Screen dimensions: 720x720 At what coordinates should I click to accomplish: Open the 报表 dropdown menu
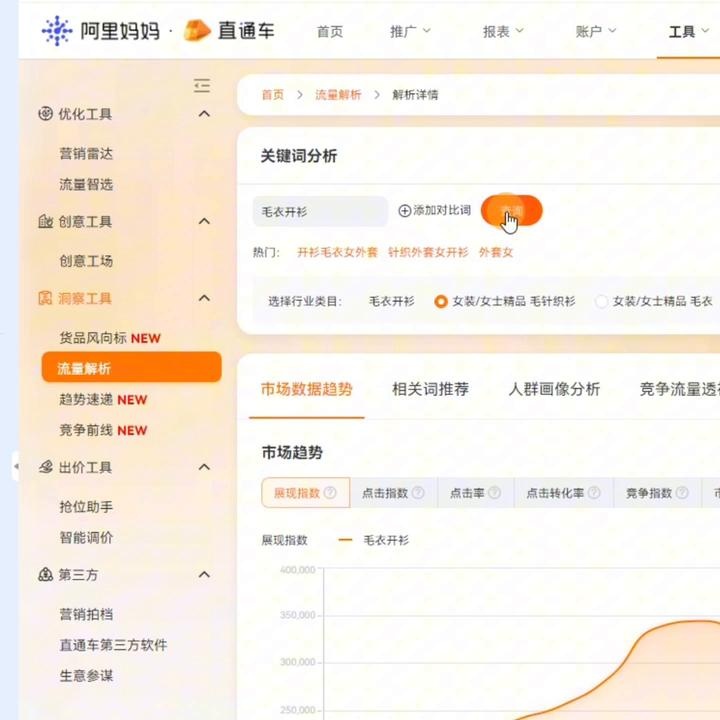(x=503, y=31)
